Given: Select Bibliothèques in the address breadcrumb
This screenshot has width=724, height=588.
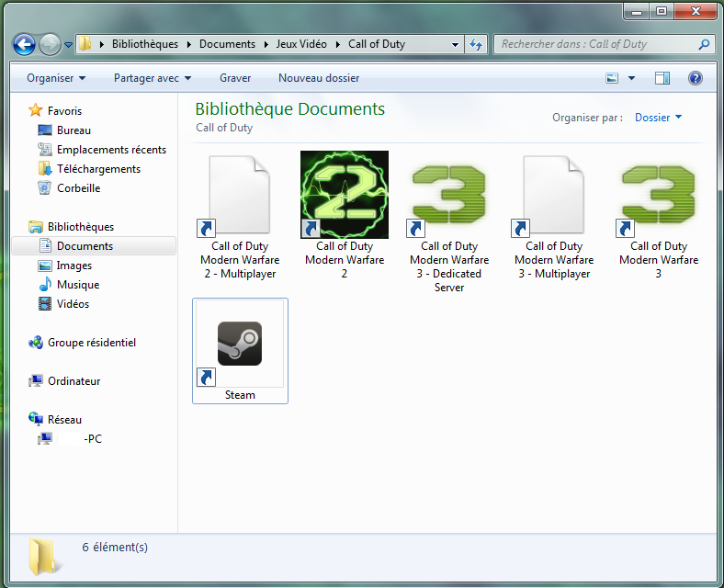Looking at the screenshot, I should (145, 44).
